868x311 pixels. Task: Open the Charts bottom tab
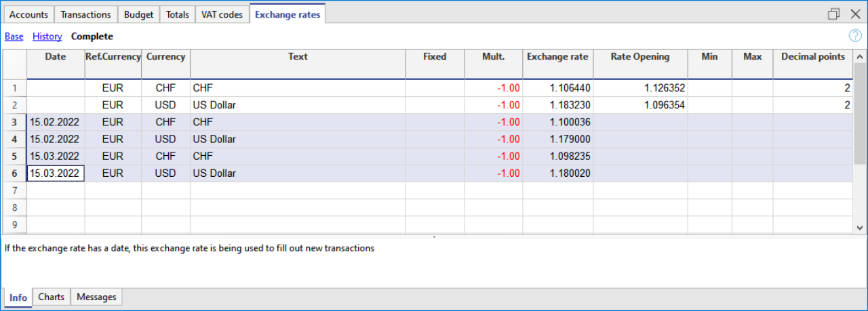click(52, 297)
